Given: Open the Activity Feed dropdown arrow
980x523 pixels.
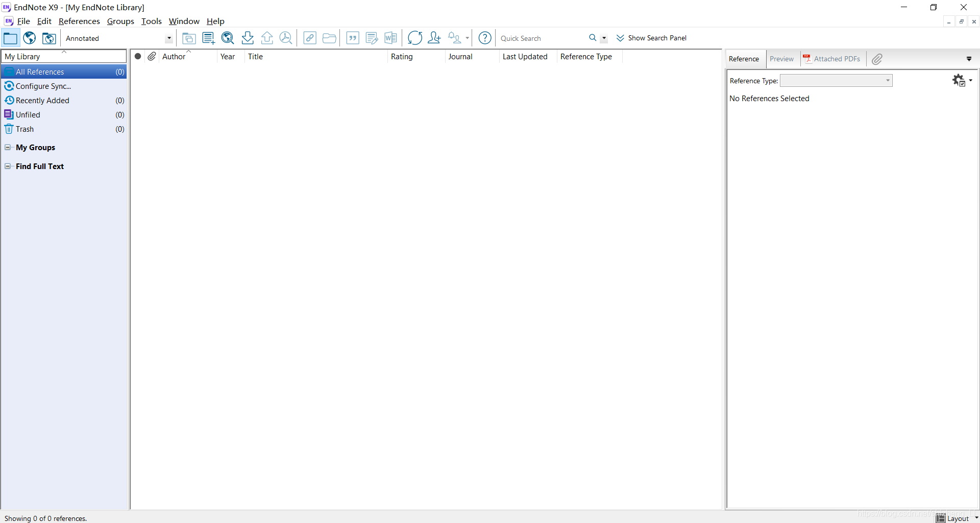Looking at the screenshot, I should 467,38.
